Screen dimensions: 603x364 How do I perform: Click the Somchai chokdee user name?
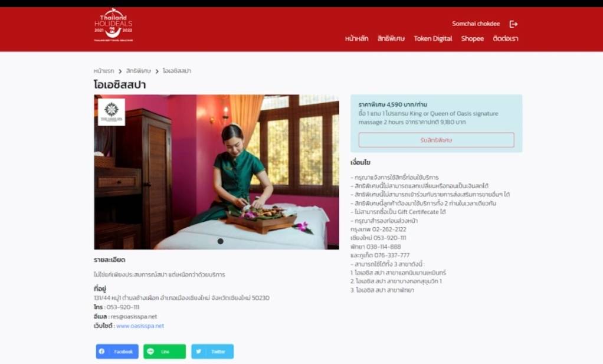tap(476, 24)
